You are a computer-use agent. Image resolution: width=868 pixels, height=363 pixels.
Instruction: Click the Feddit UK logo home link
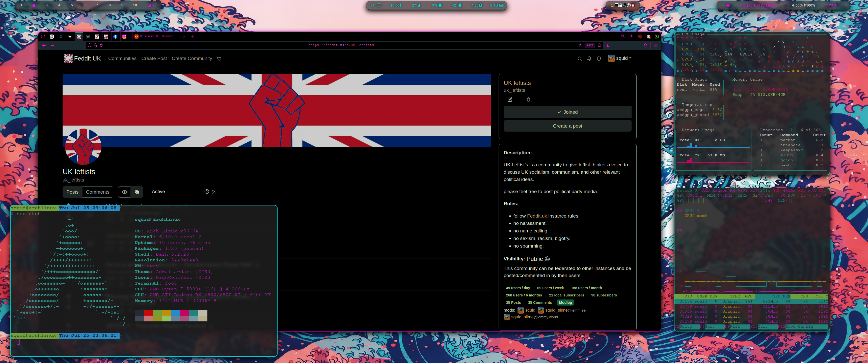[x=82, y=58]
